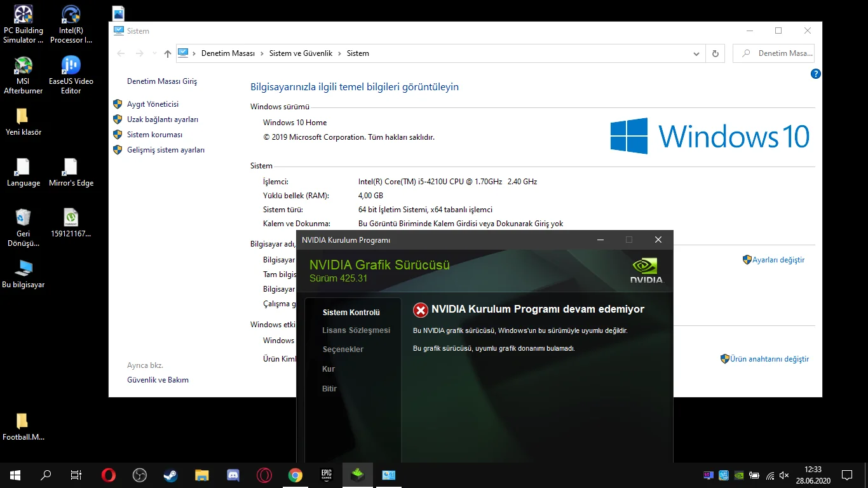Select the Bitir step in NVIDIA installer
The width and height of the screenshot is (868, 488).
coord(329,389)
